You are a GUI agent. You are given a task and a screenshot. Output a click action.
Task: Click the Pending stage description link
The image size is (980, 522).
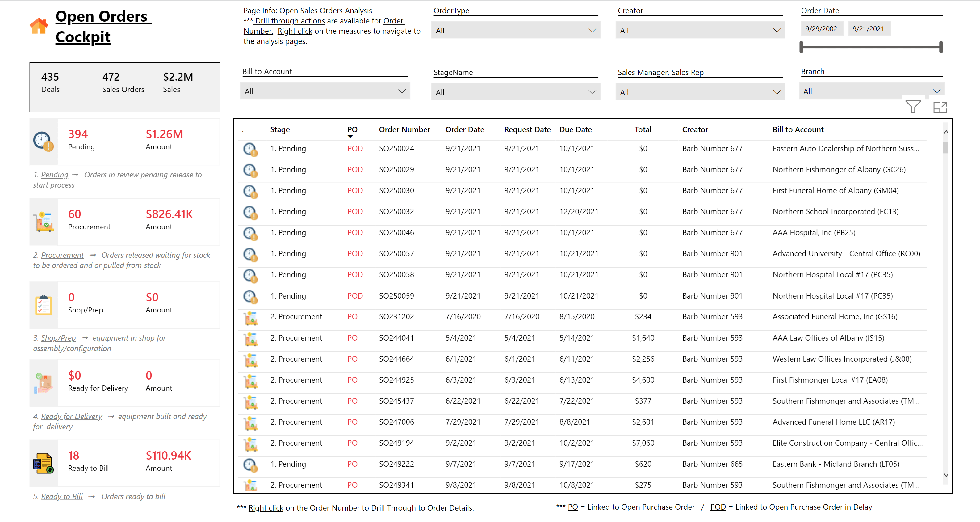tap(54, 175)
